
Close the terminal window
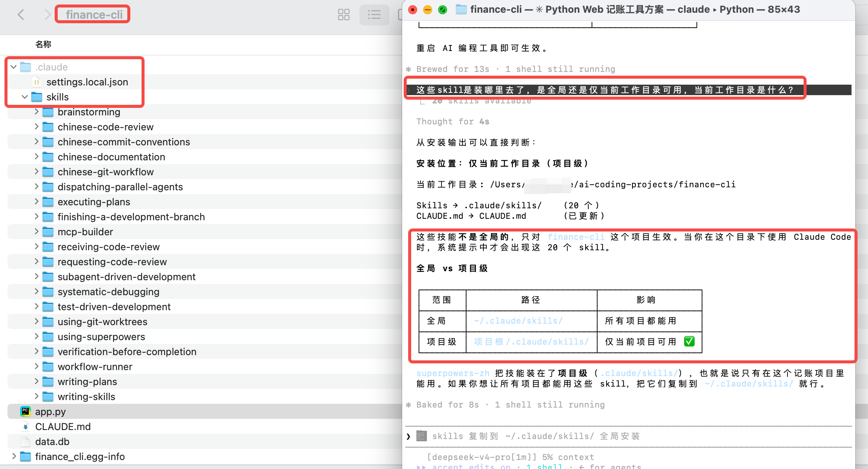(413, 9)
